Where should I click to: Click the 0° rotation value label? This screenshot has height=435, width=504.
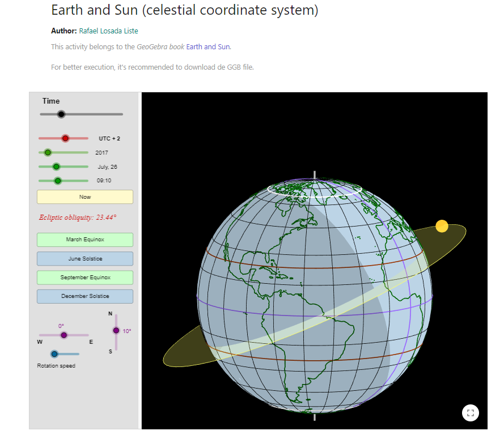tap(61, 326)
